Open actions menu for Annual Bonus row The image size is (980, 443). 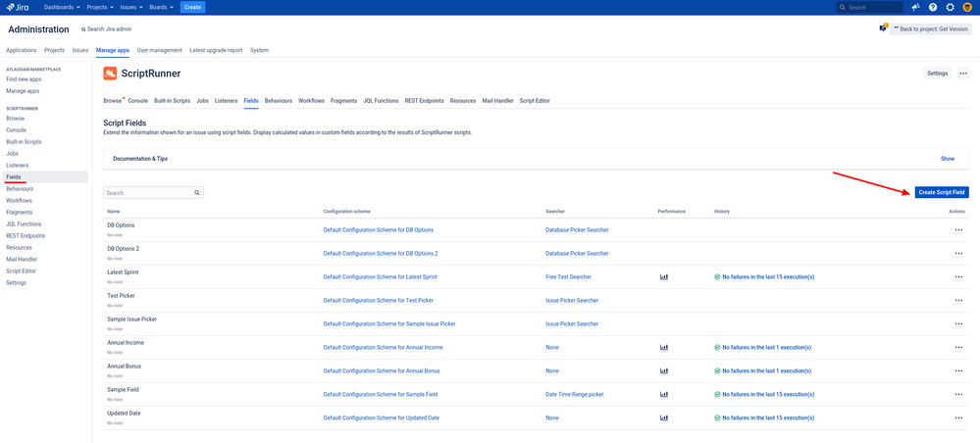958,370
